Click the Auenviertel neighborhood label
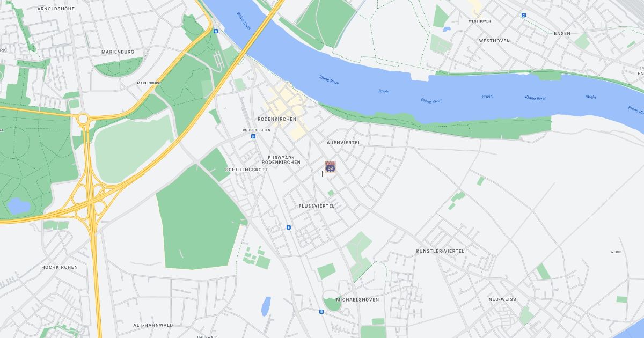The width and height of the screenshot is (644, 338). 343,143
